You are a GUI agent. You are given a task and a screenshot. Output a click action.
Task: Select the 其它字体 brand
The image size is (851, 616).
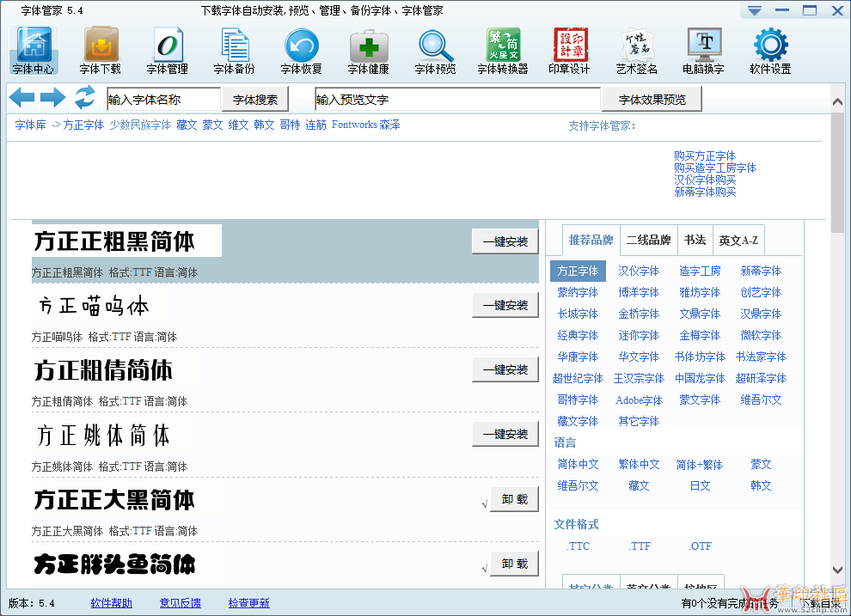pos(639,421)
